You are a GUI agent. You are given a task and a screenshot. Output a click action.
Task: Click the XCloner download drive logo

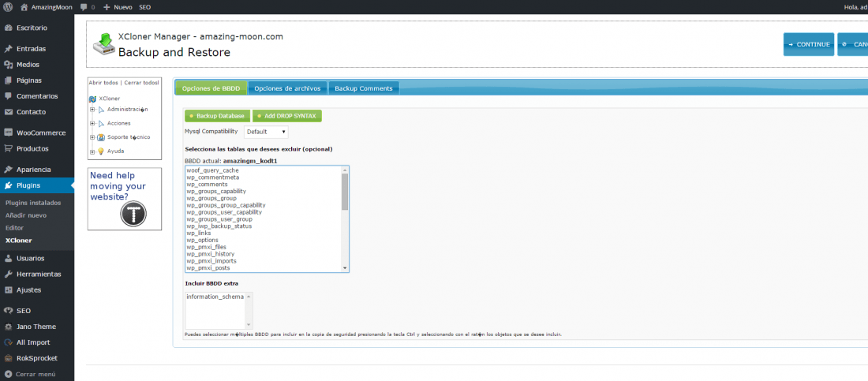pos(103,44)
